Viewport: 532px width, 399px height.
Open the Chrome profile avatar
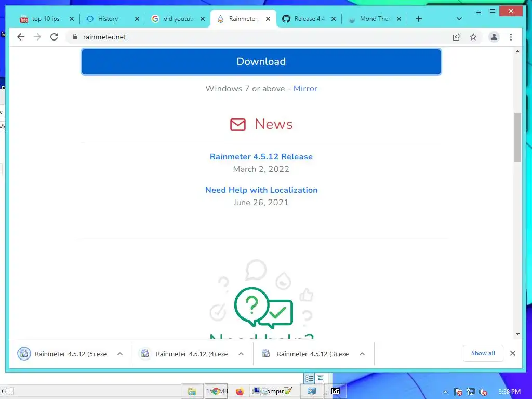click(x=494, y=37)
